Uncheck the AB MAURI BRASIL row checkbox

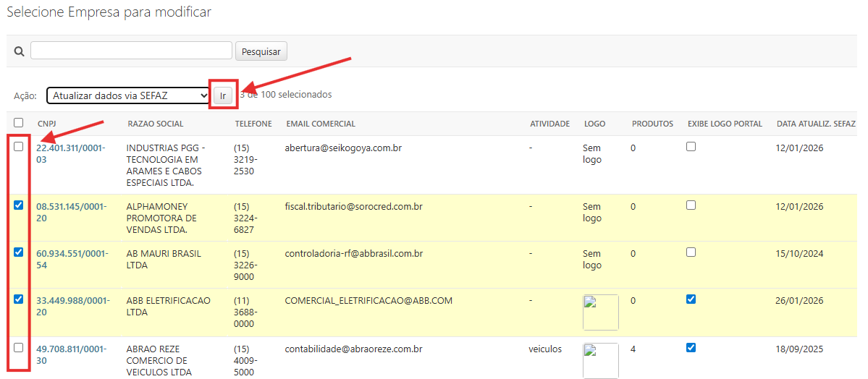19,252
